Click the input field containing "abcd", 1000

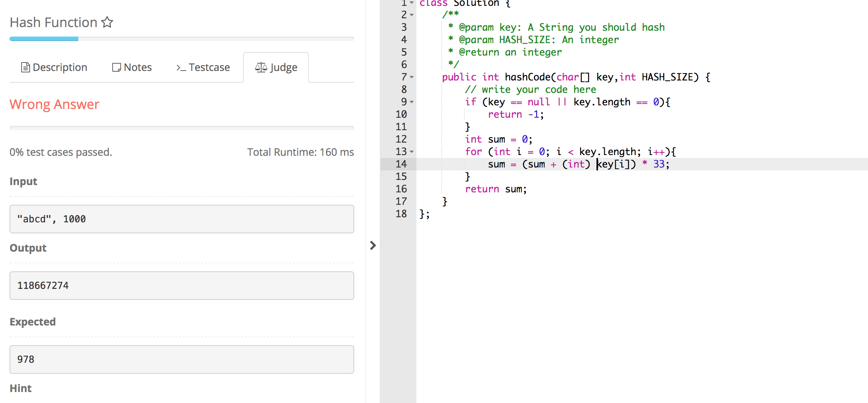click(x=182, y=219)
